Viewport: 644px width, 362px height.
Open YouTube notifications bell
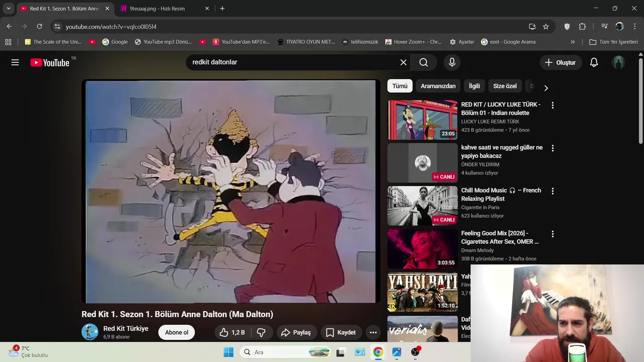tap(594, 62)
